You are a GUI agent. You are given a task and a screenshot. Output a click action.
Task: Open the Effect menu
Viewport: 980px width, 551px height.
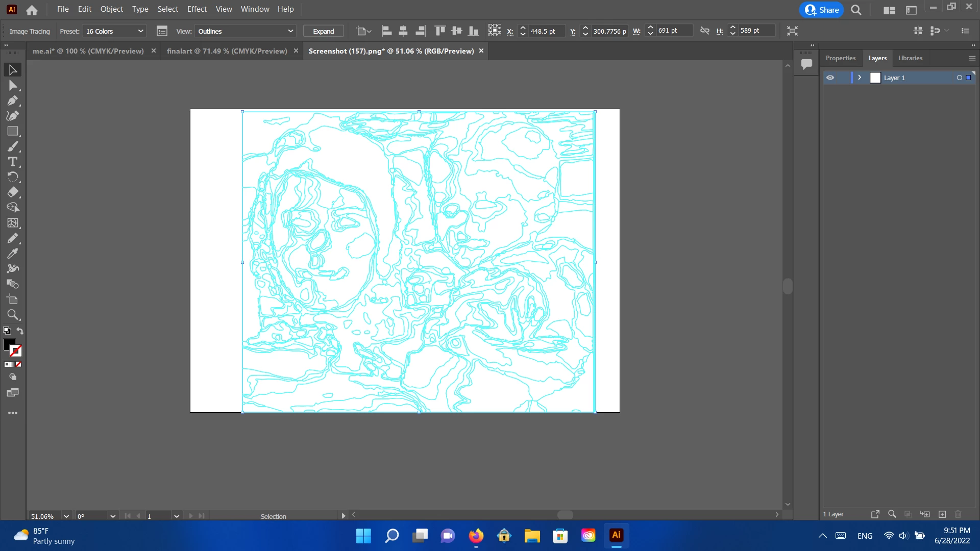pos(197,9)
